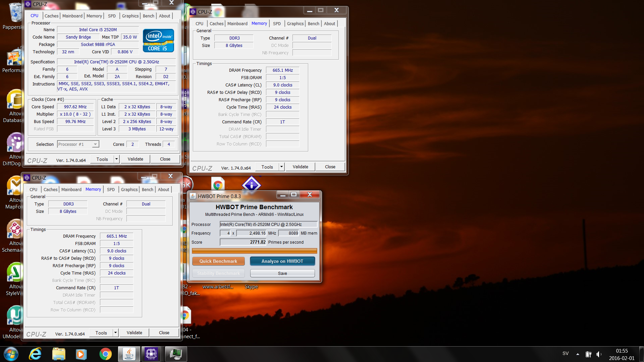Click Close button at the bottom of the lower-left CPU-Z window
Image resolution: width=644 pixels, height=362 pixels.
(x=164, y=333)
